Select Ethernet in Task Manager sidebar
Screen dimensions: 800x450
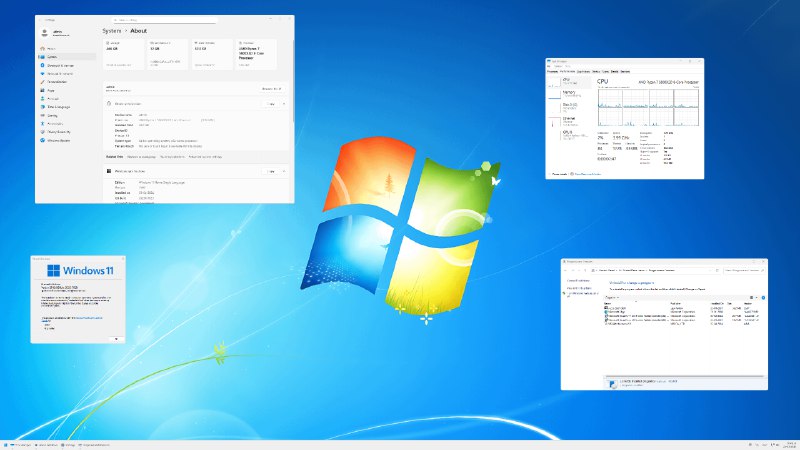tap(570, 121)
